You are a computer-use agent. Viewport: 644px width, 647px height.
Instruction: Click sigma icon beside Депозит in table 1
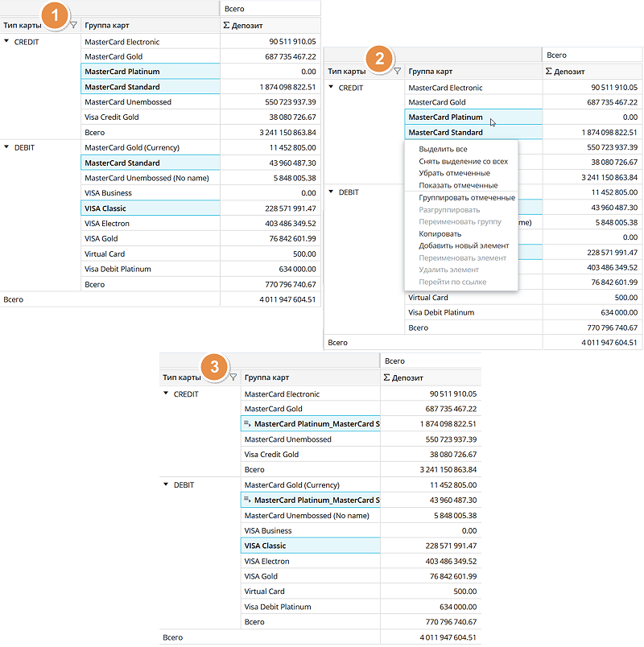(226, 26)
